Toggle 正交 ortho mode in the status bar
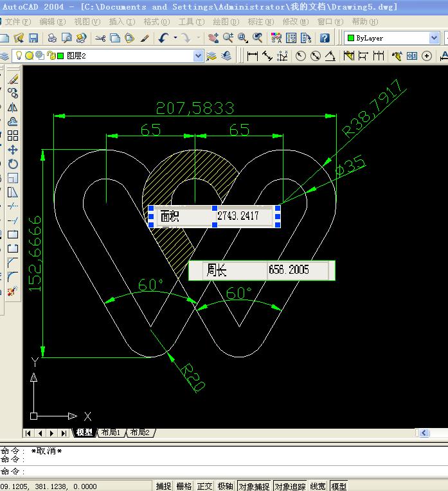Screen dimensions: 448x491 204,487
